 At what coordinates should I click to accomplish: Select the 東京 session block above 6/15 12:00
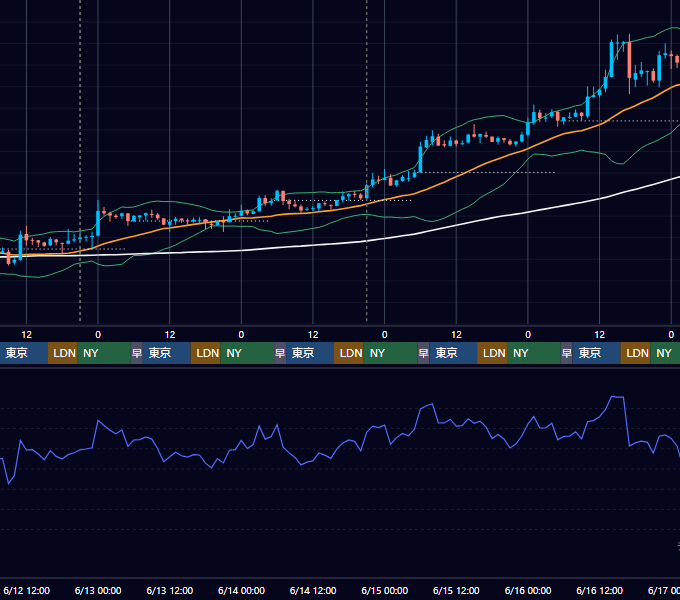click(x=453, y=353)
